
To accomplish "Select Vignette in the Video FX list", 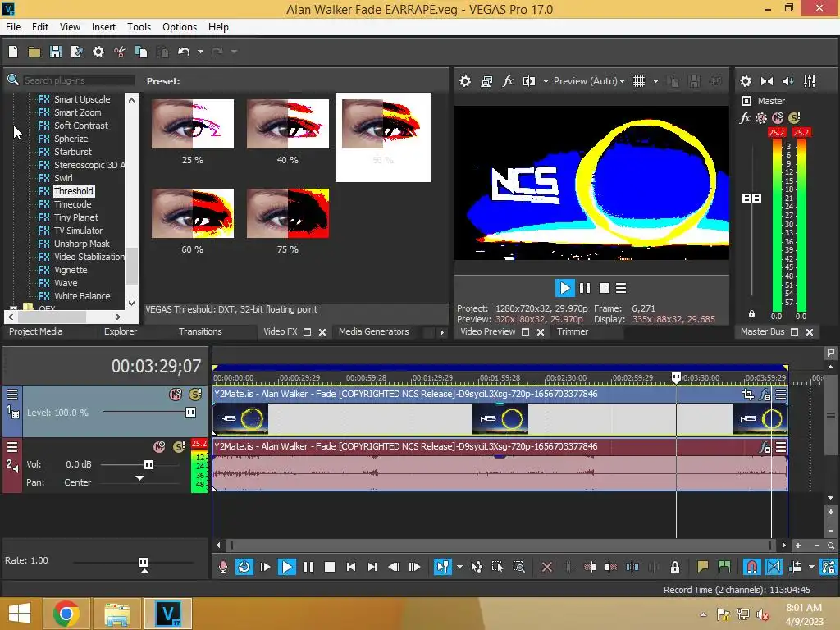I will point(71,270).
